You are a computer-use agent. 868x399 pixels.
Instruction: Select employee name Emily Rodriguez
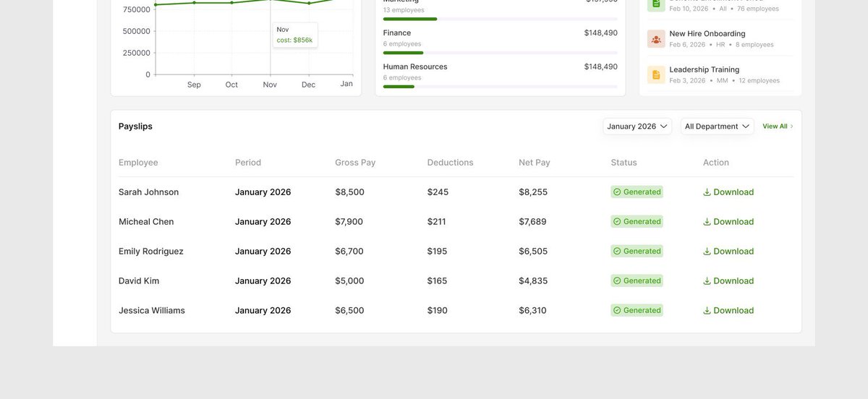[151, 252]
